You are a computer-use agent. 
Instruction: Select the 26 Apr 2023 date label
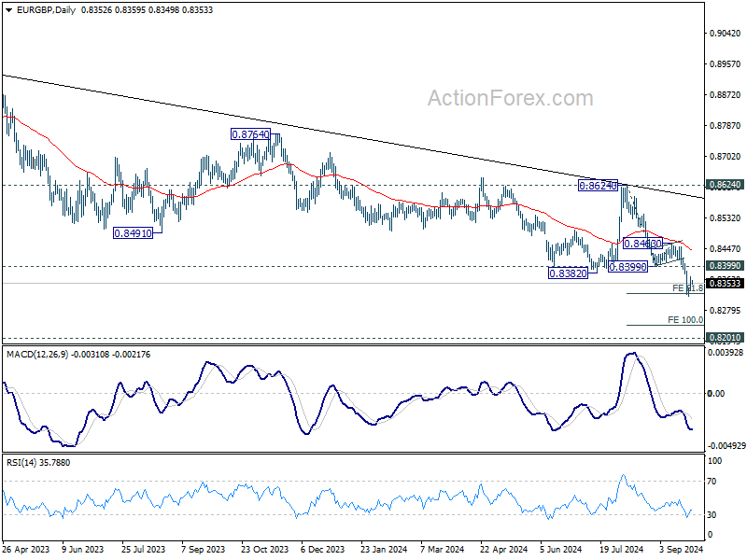click(26, 549)
